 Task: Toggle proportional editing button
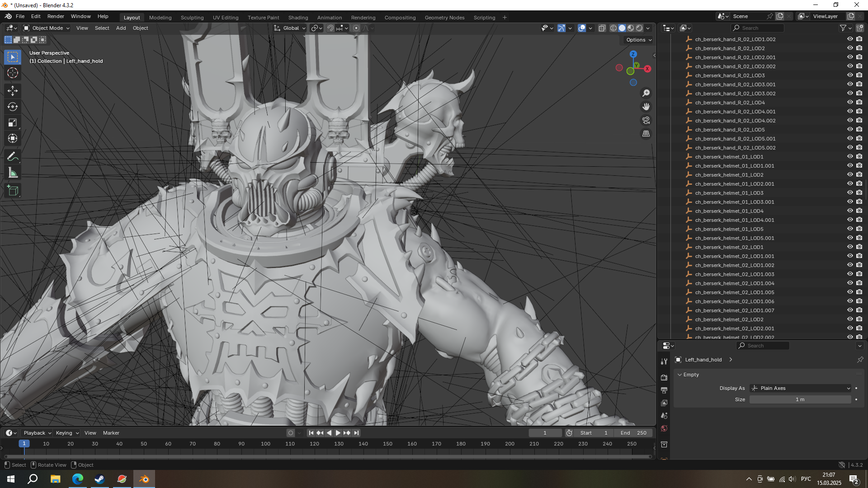(356, 28)
